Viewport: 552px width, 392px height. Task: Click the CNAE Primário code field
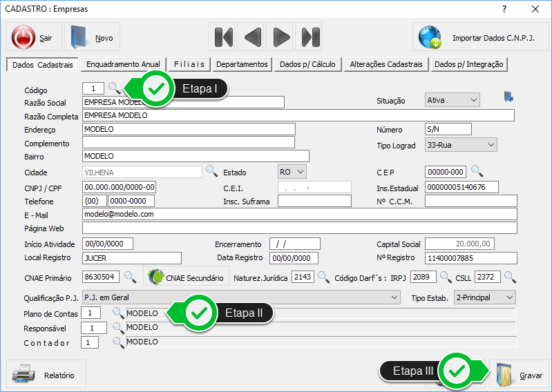coord(101,277)
